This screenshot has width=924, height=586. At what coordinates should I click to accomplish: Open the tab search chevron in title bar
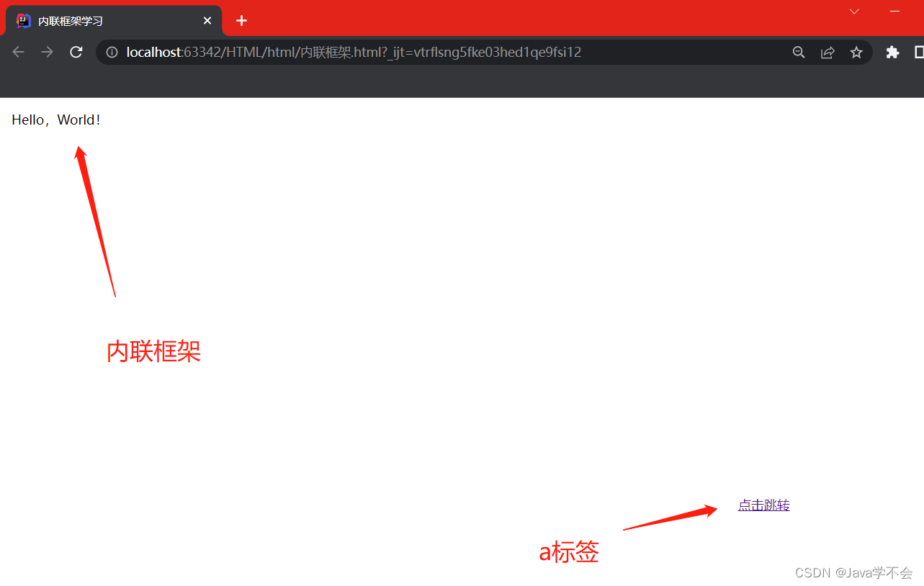pyautogui.click(x=854, y=11)
